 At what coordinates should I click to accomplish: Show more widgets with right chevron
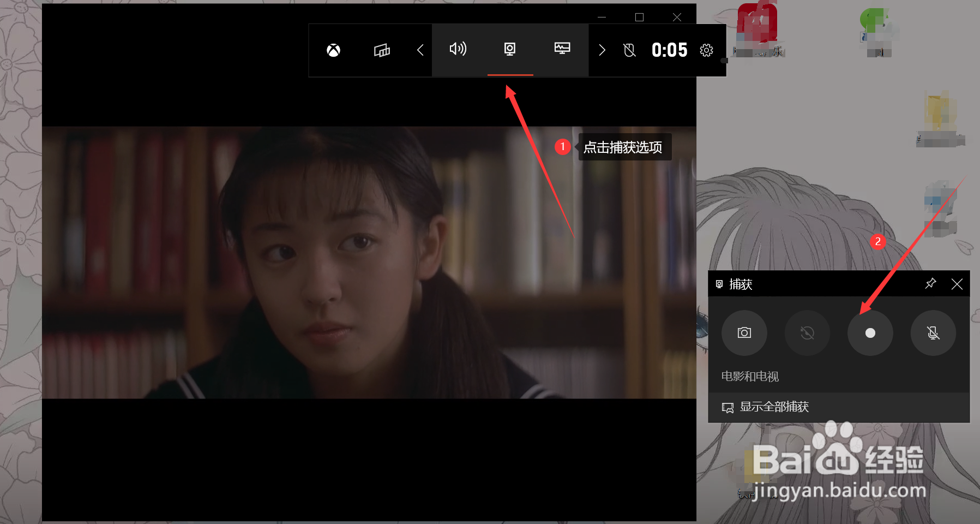[602, 50]
